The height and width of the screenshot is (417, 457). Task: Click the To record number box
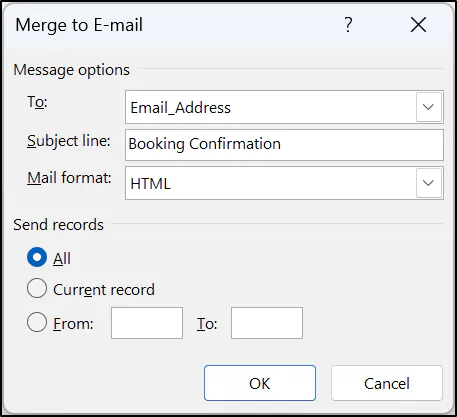point(267,323)
